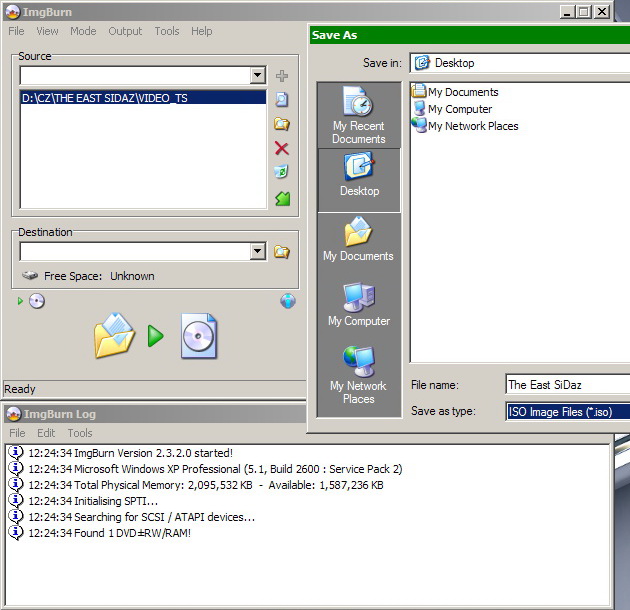This screenshot has width=630, height=610.
Task: Open My Recent Documents in Save As sidebar
Action: click(x=359, y=115)
